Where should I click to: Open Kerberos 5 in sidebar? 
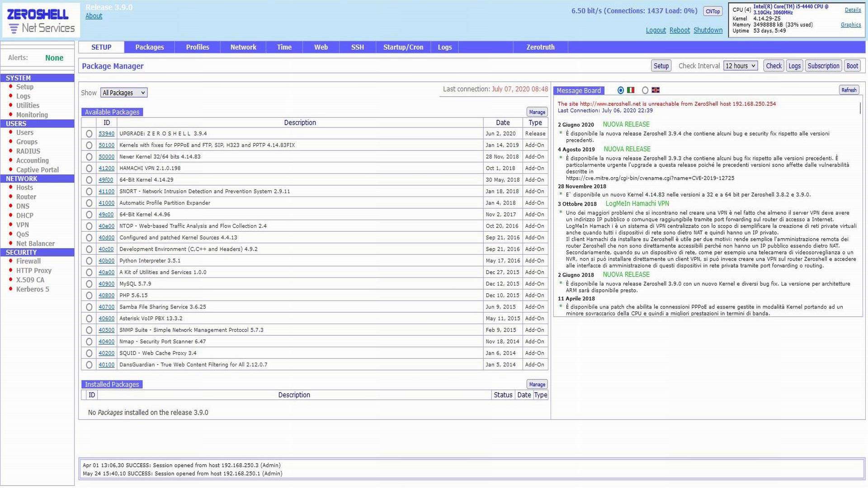[33, 290]
